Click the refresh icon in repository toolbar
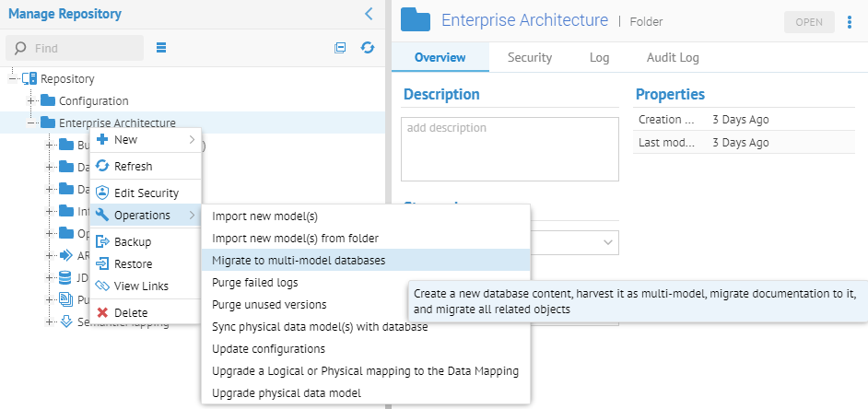The width and height of the screenshot is (868, 409). [x=368, y=48]
